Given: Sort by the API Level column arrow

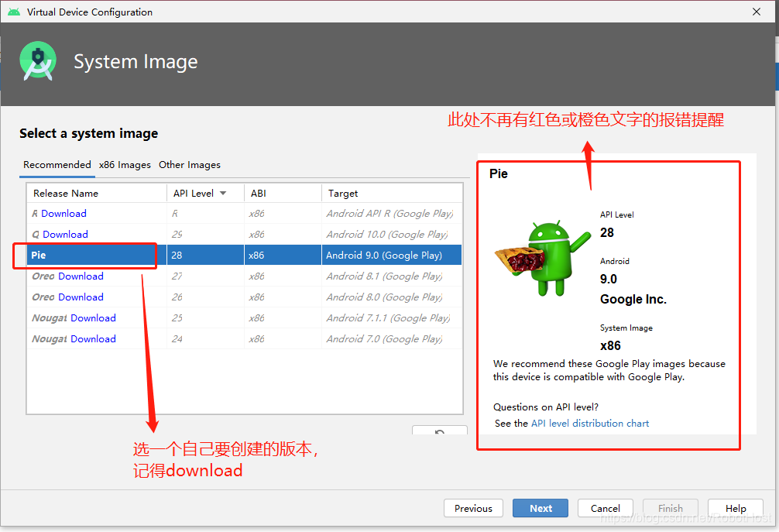Looking at the screenshot, I should 223,194.
